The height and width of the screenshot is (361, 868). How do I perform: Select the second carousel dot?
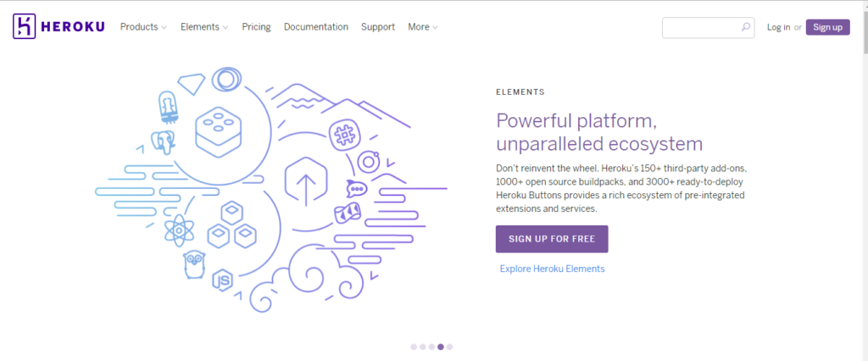point(422,347)
